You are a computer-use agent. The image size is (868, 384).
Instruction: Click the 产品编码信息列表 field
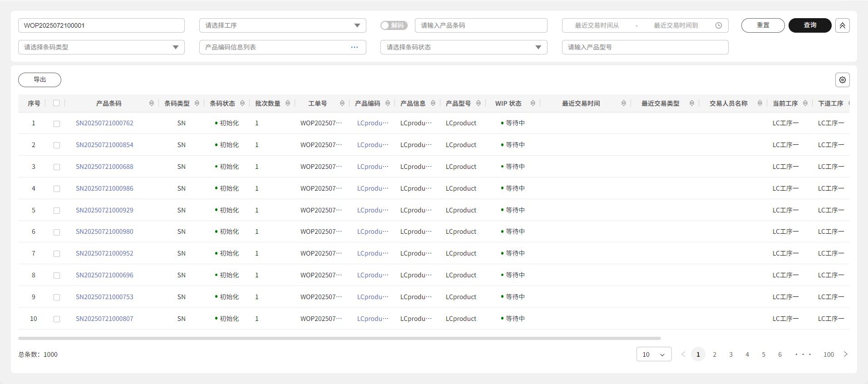point(282,47)
